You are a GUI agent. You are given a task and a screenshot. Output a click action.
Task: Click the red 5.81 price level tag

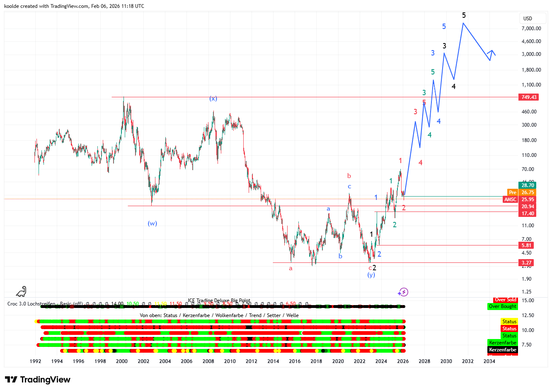[x=526, y=245]
